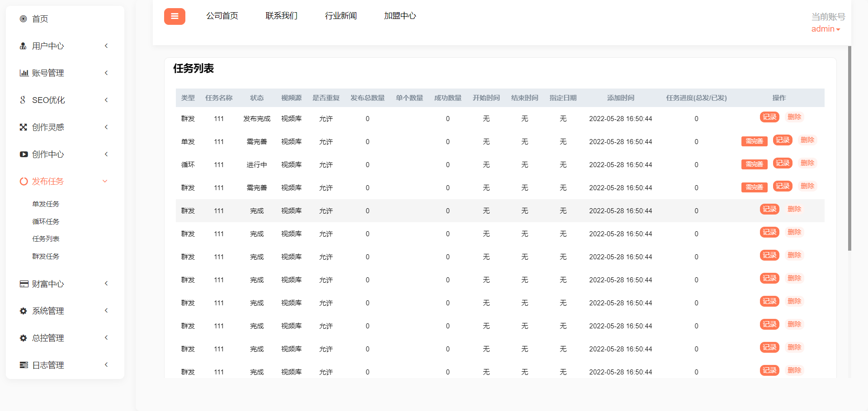
Task: Click the 日志管理 list icon
Action: click(x=24, y=365)
